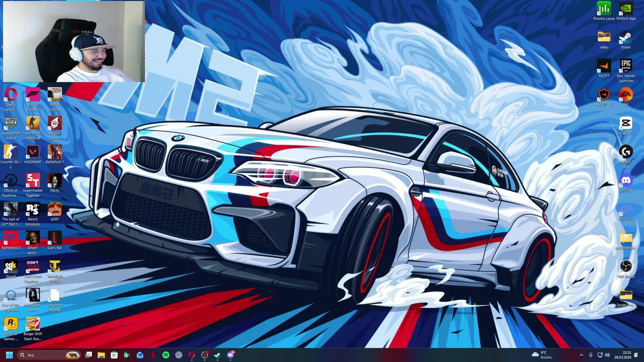Select the video folder on desktop
Viewport: 644px width, 362px height.
[x=604, y=40]
